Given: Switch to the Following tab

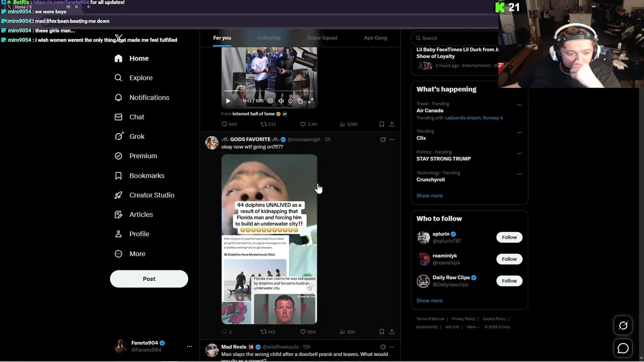Looking at the screenshot, I should [x=269, y=38].
